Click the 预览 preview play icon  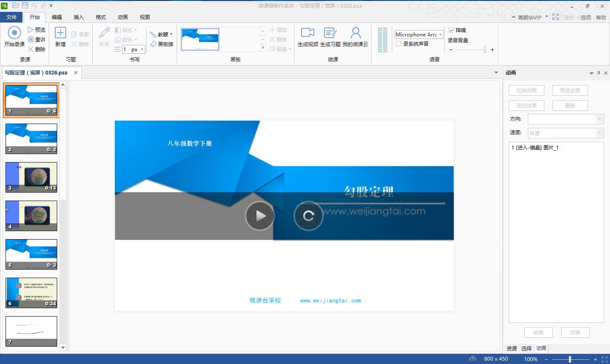pyautogui.click(x=31, y=30)
